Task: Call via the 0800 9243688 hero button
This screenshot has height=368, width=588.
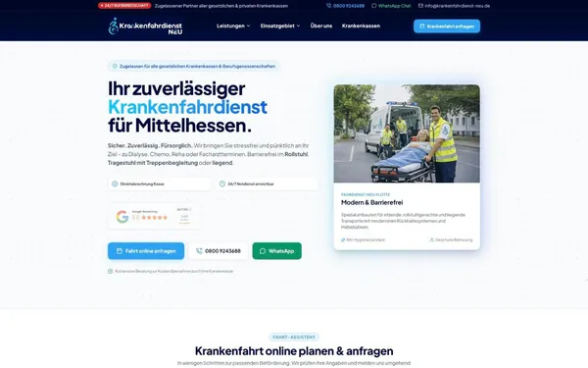Action: [219, 251]
